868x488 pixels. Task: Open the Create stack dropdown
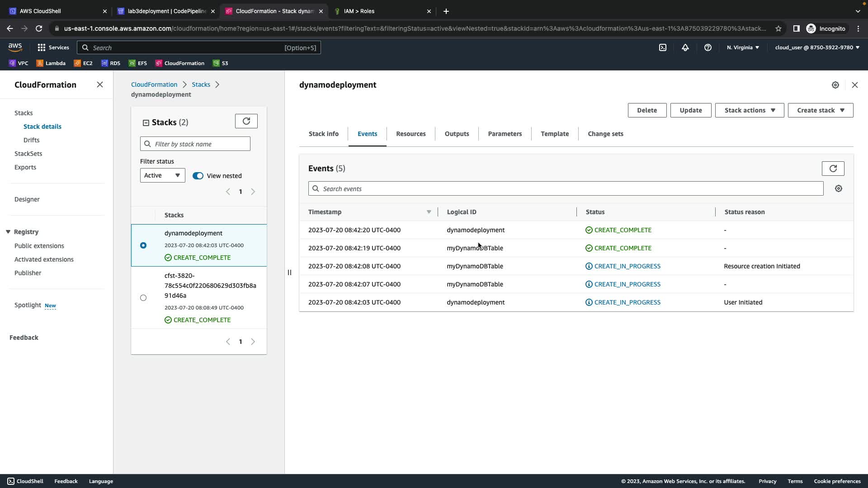point(820,110)
